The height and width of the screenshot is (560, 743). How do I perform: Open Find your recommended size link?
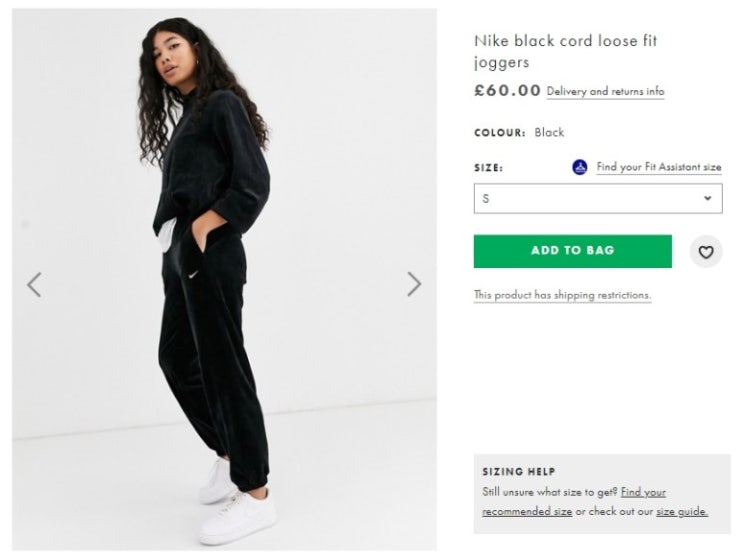[x=574, y=502]
